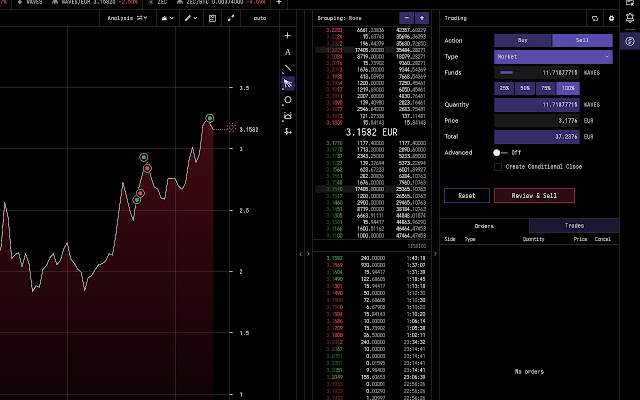
Task: Check Create Conditional Close checkbox
Action: pos(498,166)
